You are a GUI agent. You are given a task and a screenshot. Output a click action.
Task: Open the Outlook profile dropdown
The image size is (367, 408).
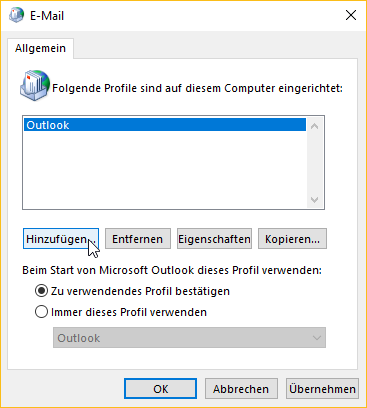(x=189, y=338)
